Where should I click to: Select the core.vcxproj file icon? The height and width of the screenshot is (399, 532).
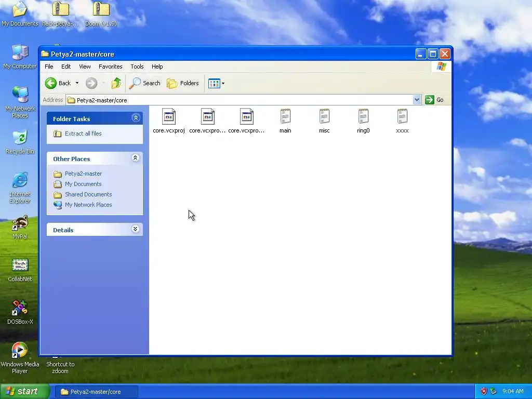[169, 117]
